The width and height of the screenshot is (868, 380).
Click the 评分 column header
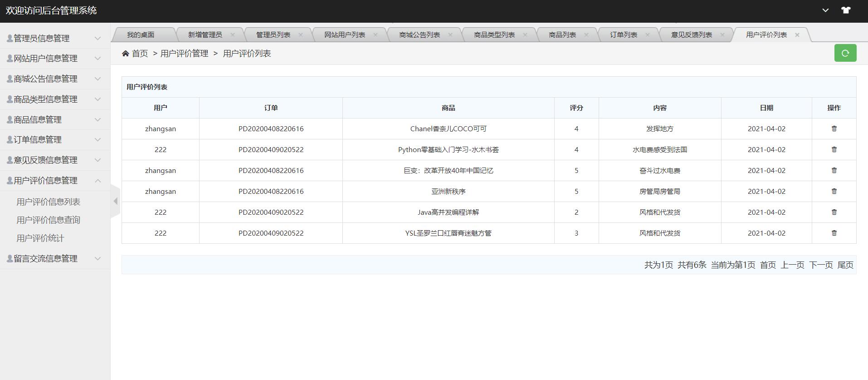(x=576, y=108)
